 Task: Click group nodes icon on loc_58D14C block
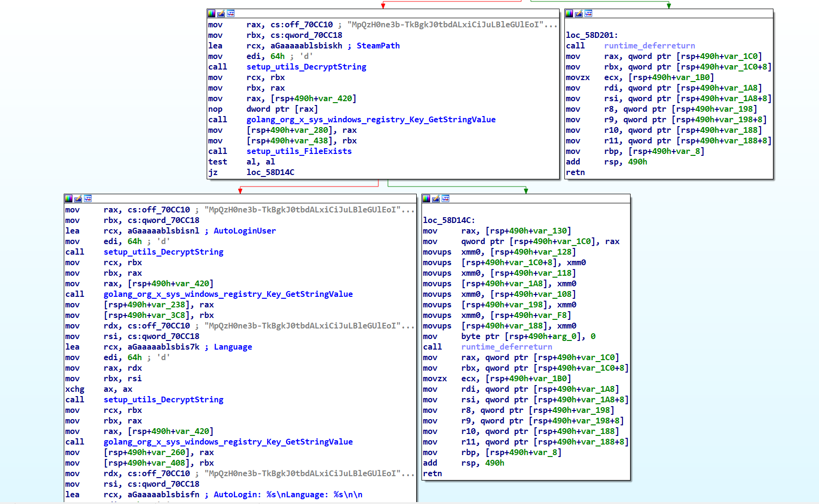[445, 199]
